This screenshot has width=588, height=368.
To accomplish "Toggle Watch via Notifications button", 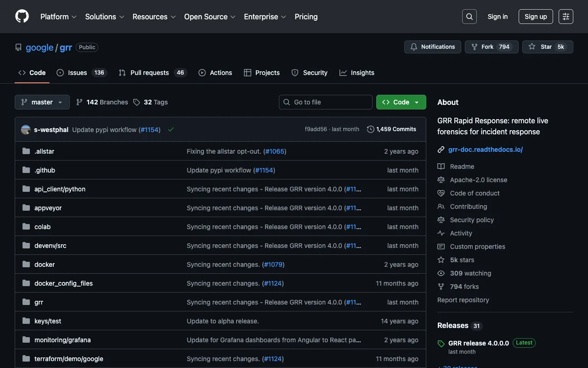I will click(432, 46).
